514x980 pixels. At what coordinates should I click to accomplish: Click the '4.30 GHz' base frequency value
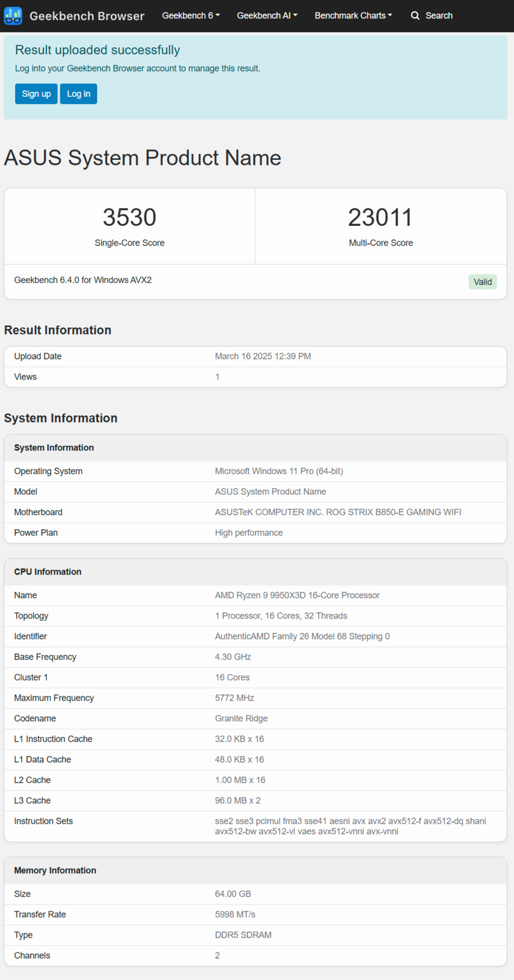233,657
